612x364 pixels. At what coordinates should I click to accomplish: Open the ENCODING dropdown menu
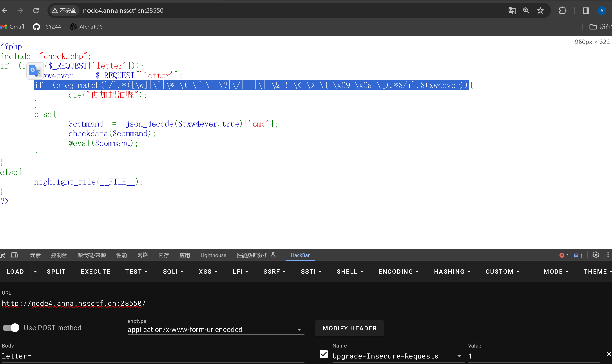[x=398, y=272]
